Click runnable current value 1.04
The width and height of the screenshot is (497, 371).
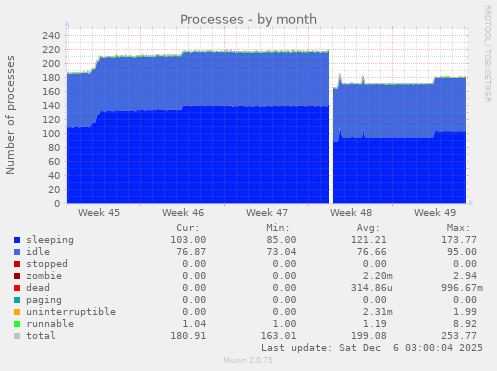[194, 324]
